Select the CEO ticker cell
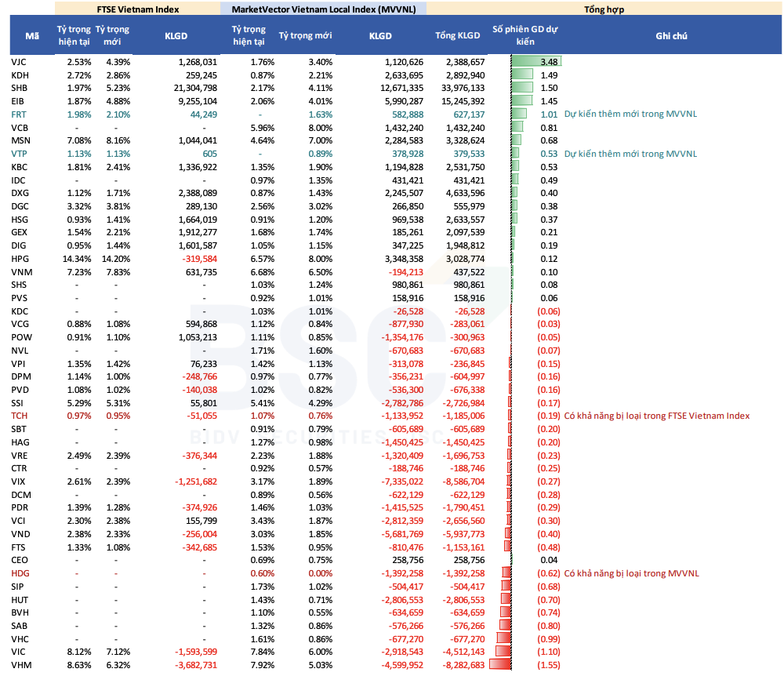This screenshot has width=784, height=676. click(20, 560)
